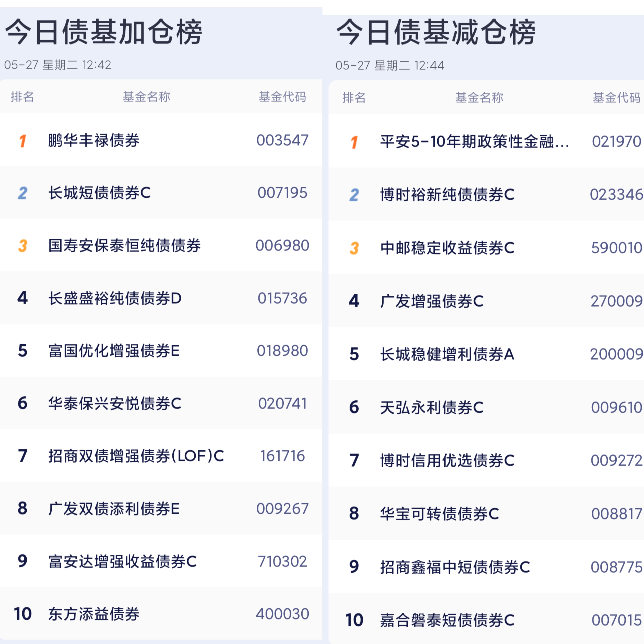Select 东方添益债券 ranked tenth

94,614
